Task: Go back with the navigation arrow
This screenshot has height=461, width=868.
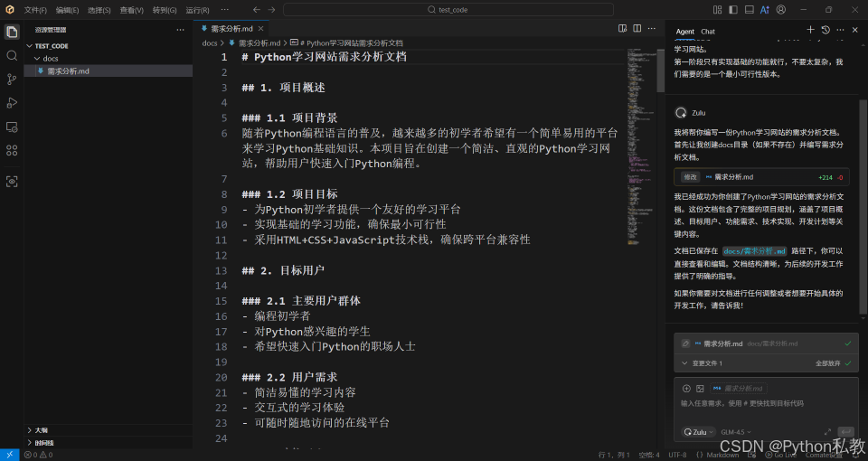Action: click(256, 9)
